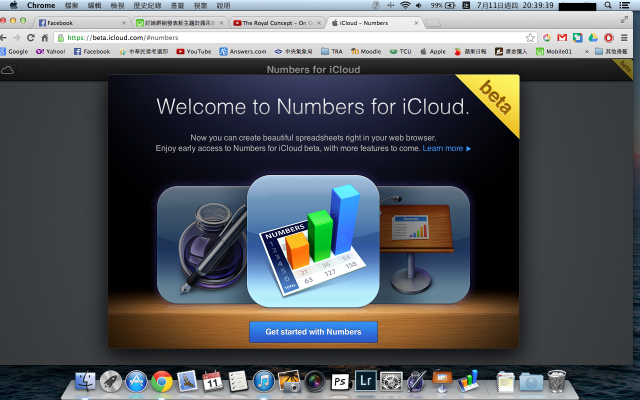Viewport: 640px width, 400px height.
Task: Click the Wi-Fi status icon
Action: click(405, 5)
